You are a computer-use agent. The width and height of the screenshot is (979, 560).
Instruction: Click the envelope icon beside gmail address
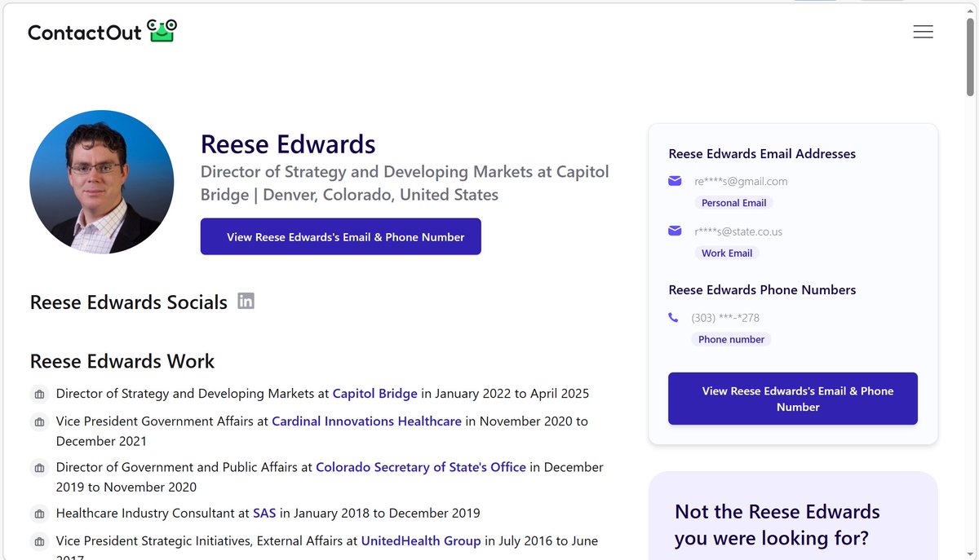(675, 181)
